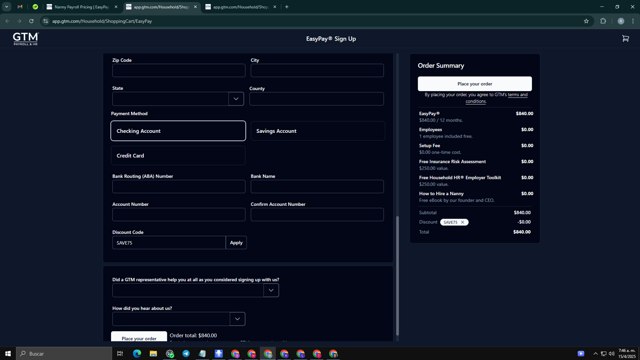Select Checking Account payment method
640x360 pixels.
pyautogui.click(x=178, y=131)
